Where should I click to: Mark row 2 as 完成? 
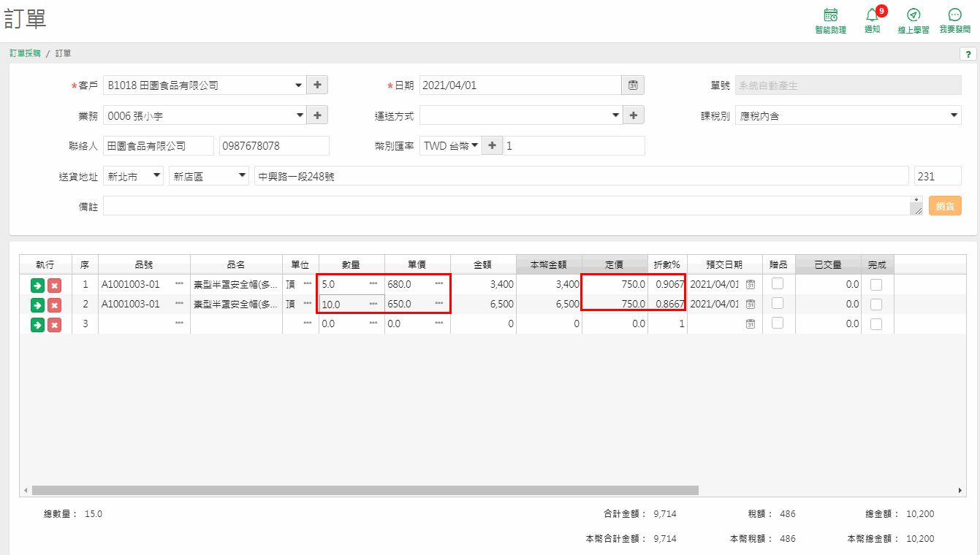(876, 304)
